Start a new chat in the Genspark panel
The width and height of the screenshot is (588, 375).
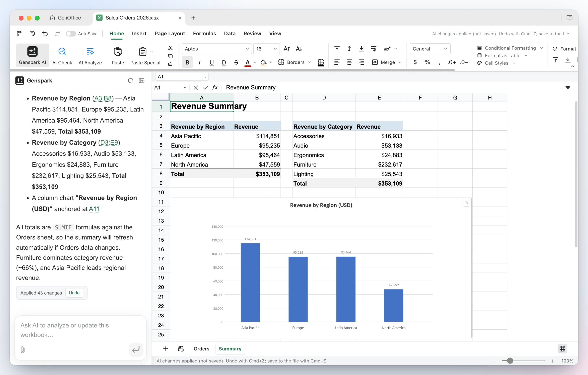coord(131,81)
